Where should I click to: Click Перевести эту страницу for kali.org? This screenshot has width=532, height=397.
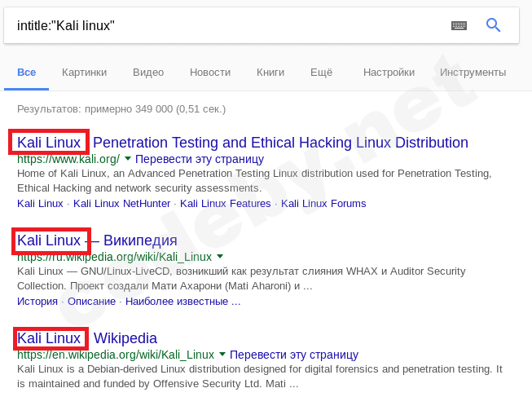(x=200, y=159)
